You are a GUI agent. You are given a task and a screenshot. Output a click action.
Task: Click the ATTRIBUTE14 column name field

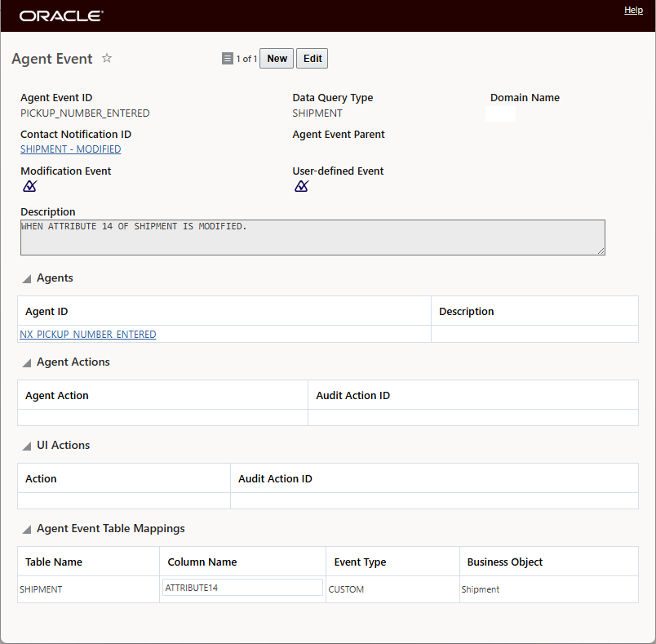point(242,588)
